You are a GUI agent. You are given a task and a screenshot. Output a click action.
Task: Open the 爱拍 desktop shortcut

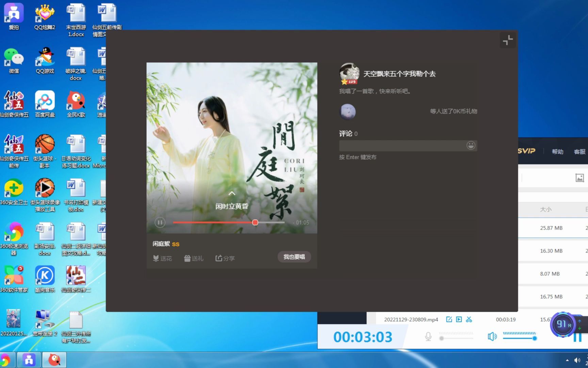tap(14, 16)
